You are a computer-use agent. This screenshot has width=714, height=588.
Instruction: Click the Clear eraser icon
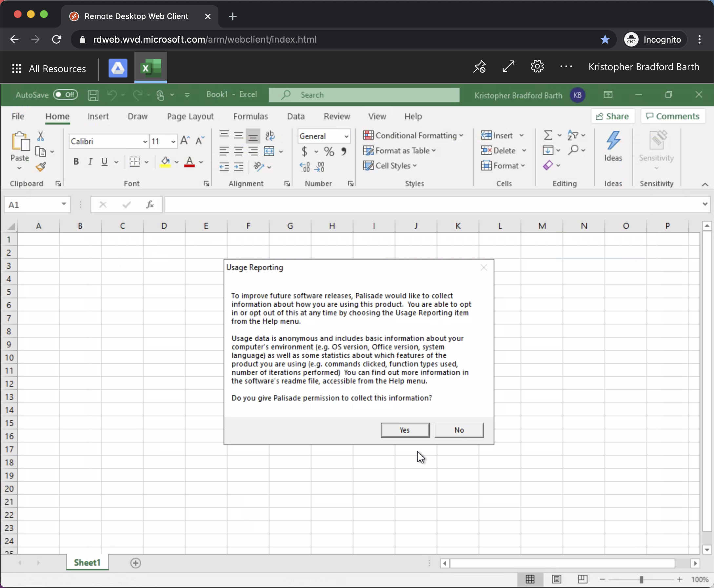click(548, 165)
